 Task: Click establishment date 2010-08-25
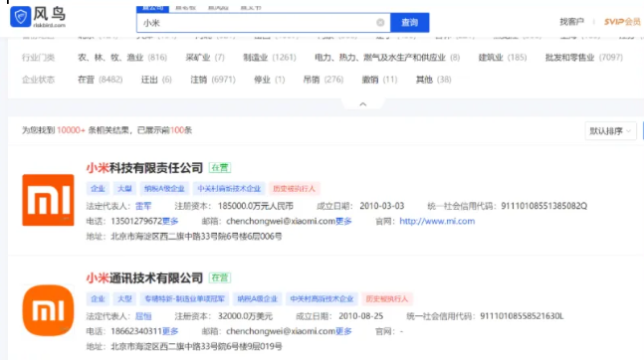361,316
